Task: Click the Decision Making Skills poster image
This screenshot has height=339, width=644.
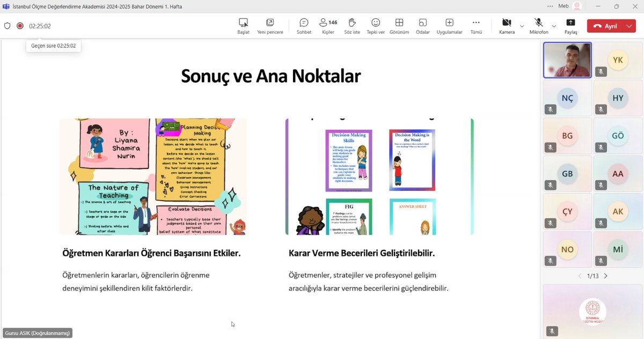Action: coord(349,160)
